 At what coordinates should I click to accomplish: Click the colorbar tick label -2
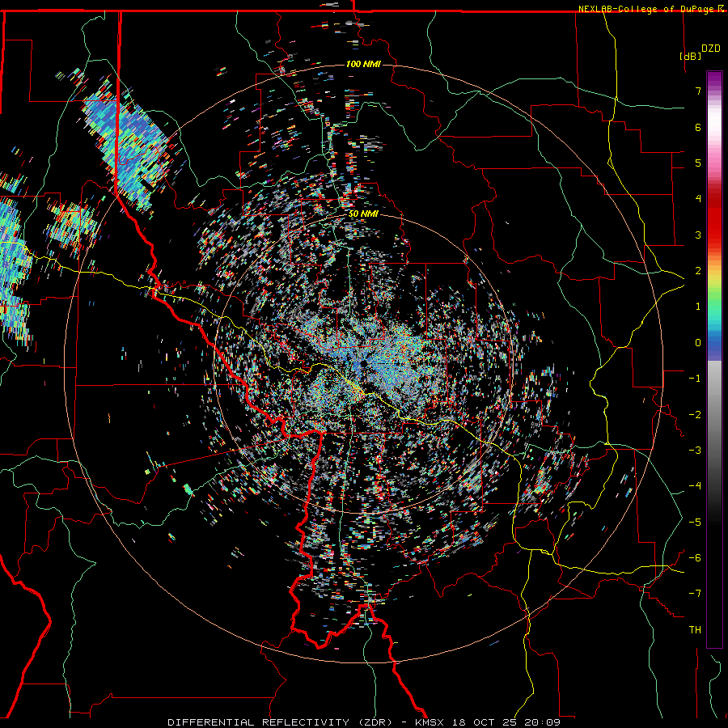[x=695, y=415]
